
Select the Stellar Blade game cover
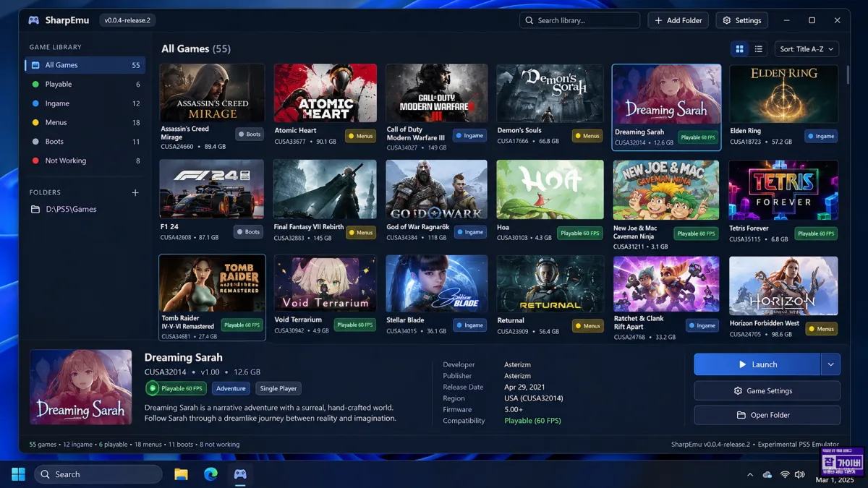pyautogui.click(x=436, y=284)
